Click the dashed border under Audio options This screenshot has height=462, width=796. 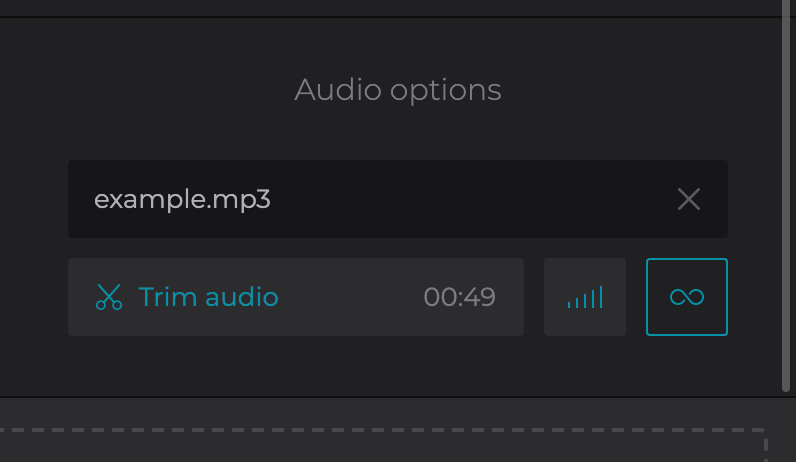click(x=380, y=432)
